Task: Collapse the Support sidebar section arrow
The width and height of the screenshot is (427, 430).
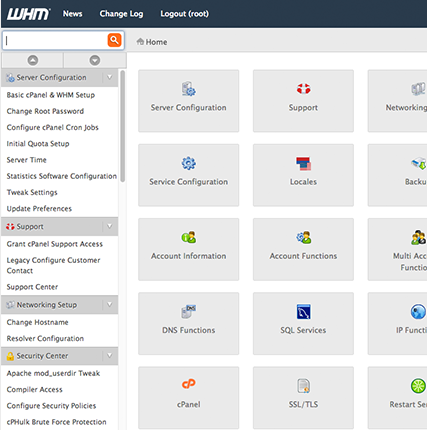Action: (110, 226)
